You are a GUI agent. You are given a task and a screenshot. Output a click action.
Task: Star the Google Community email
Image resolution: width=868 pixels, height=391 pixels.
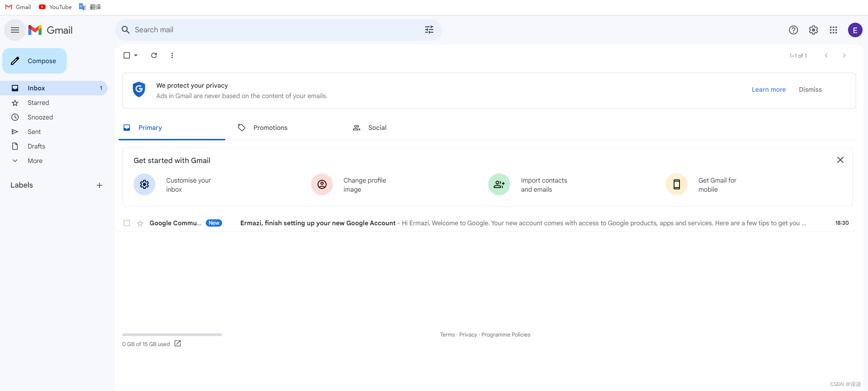[x=140, y=223]
